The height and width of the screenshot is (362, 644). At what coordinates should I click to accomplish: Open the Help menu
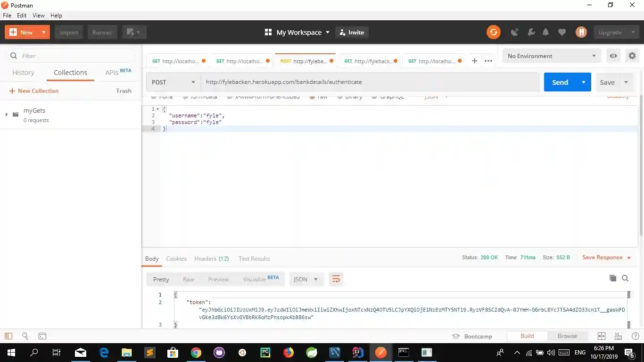(x=56, y=16)
